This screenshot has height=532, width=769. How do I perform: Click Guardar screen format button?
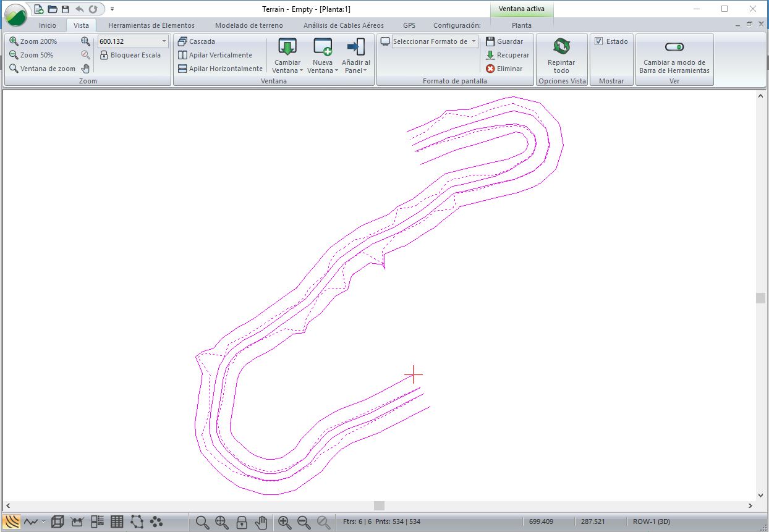click(504, 41)
